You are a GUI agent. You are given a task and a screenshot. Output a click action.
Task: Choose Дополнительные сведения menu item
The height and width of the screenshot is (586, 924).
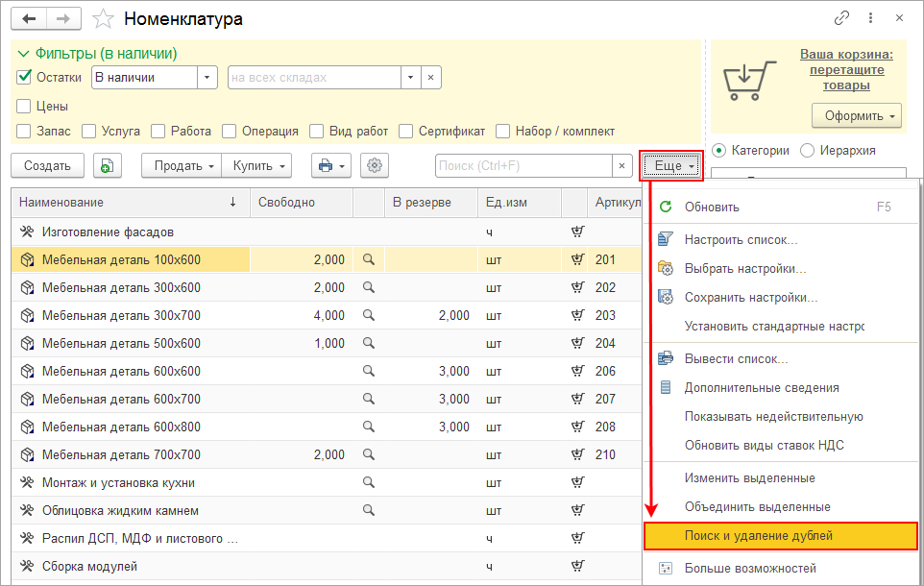[x=782, y=388]
